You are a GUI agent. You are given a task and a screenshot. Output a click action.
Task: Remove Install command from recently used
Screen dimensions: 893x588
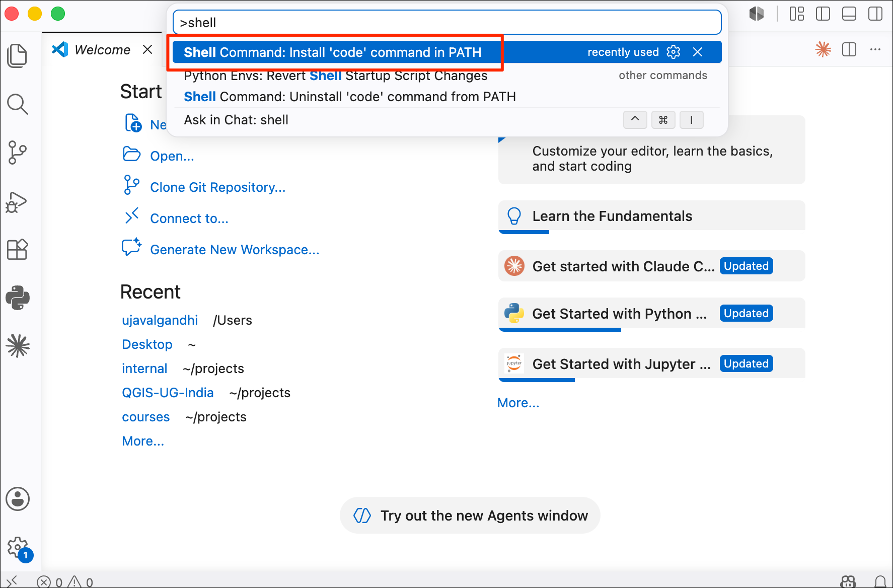point(698,52)
